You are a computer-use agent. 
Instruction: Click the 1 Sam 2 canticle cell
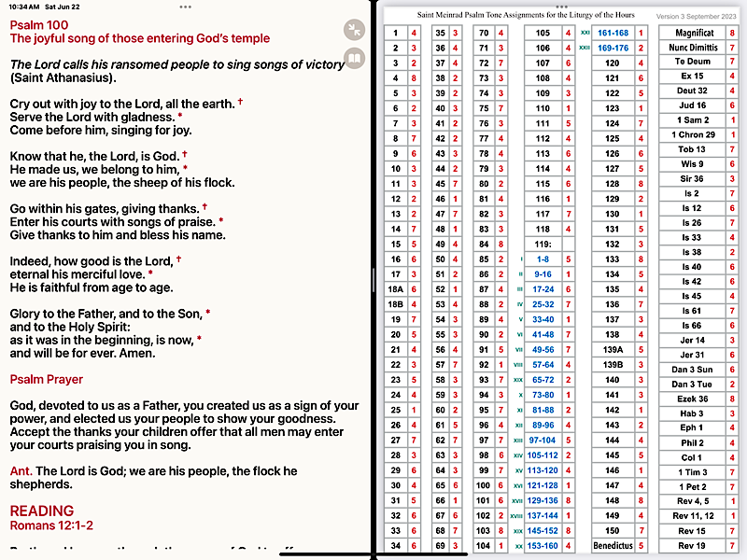click(694, 120)
